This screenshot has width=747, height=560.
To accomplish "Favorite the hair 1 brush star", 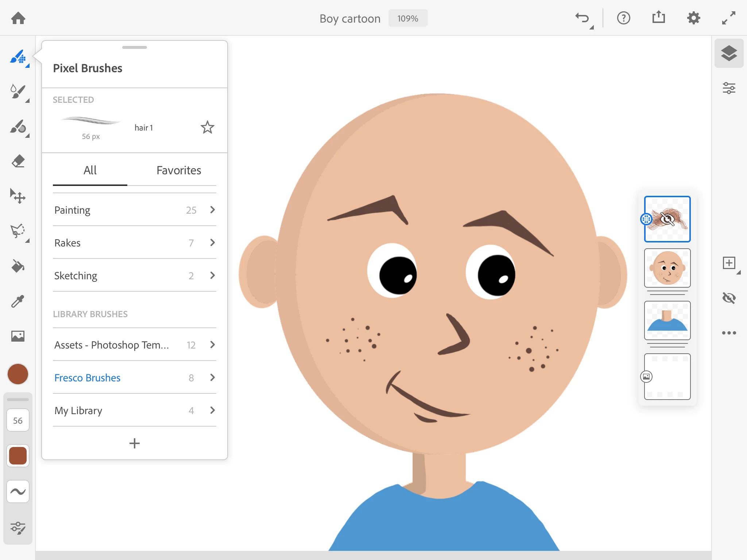I will 207,127.
